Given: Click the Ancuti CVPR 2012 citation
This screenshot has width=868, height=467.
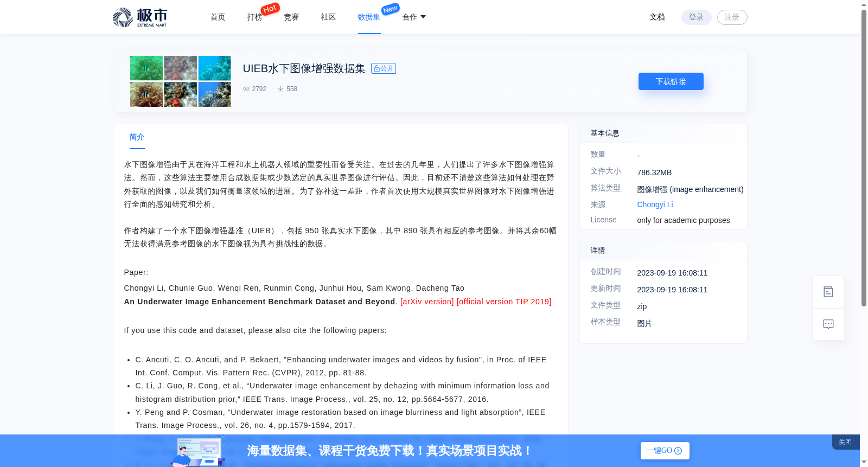Looking at the screenshot, I should pos(341,366).
